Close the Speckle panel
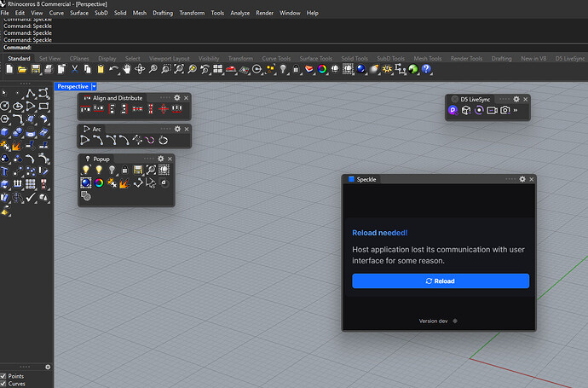 coord(532,179)
